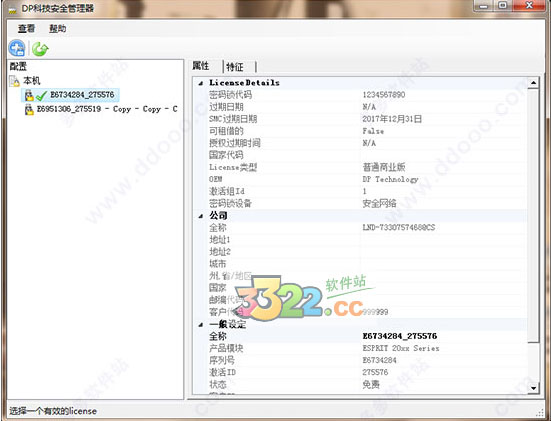551x421 pixels.
Task: Collapse the 一般设定 section
Action: click(x=201, y=324)
